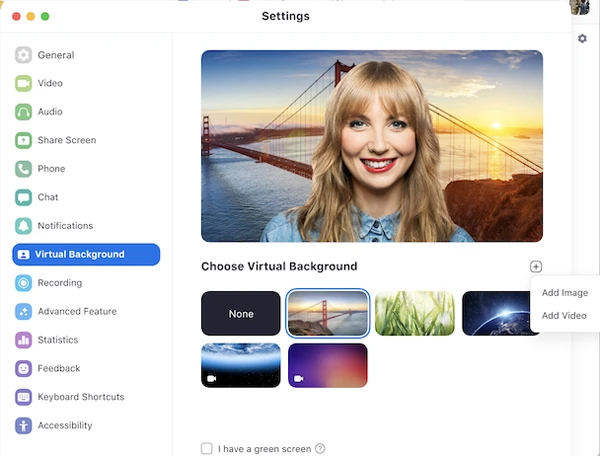Screen dimensions: 600x456
Task: Choose Add Image from the popup menu
Action: pyautogui.click(x=564, y=293)
